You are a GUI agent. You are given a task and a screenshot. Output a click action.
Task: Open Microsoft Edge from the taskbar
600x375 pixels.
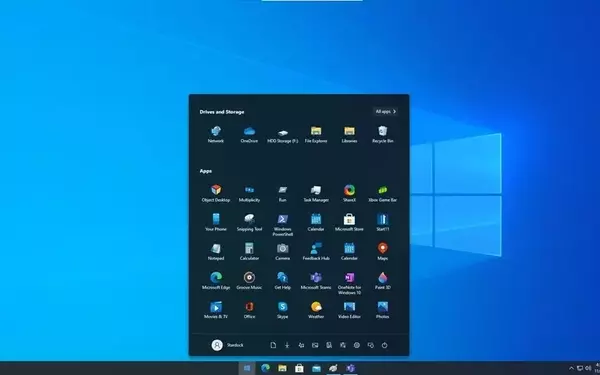point(265,368)
